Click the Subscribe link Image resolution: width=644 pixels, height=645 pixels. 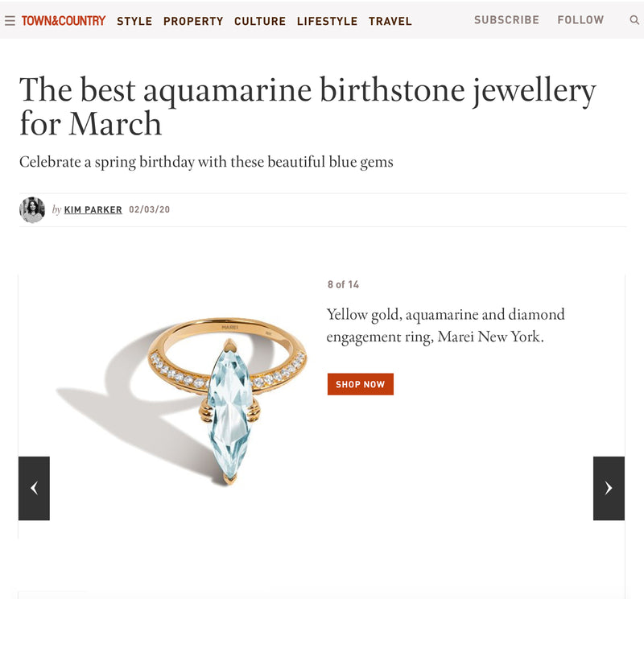506,20
